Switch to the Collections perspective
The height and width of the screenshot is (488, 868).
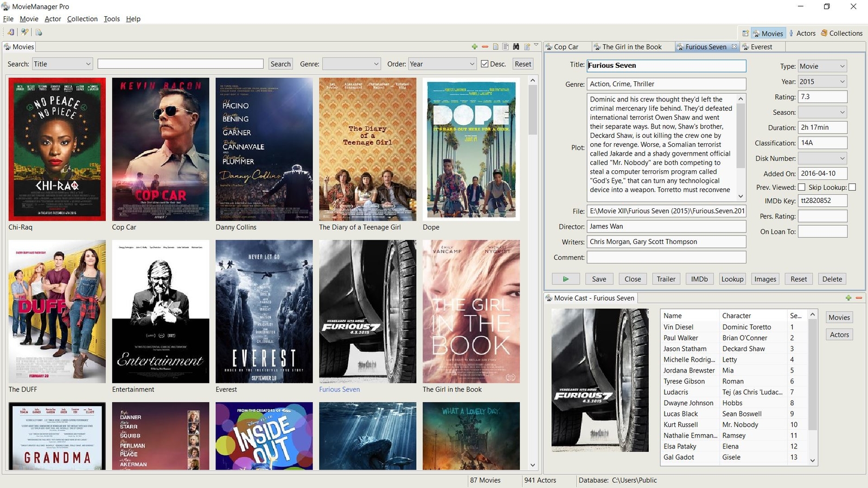pyautogui.click(x=841, y=33)
